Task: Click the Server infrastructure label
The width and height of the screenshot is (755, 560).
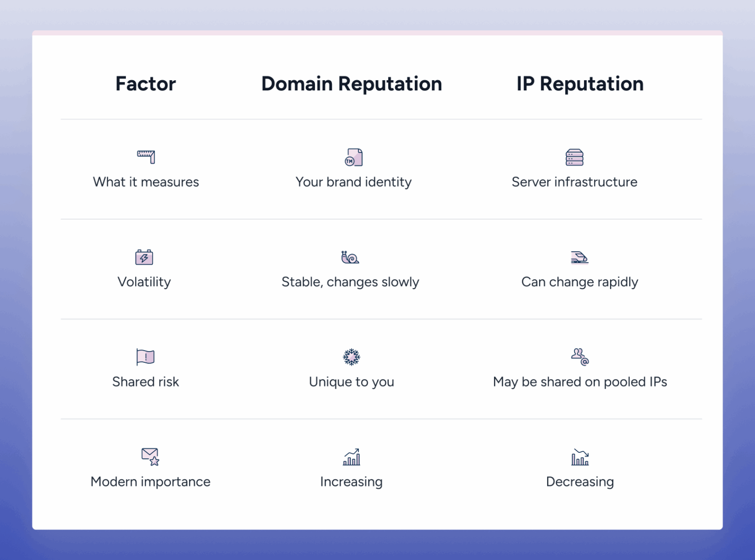Action: pyautogui.click(x=574, y=182)
